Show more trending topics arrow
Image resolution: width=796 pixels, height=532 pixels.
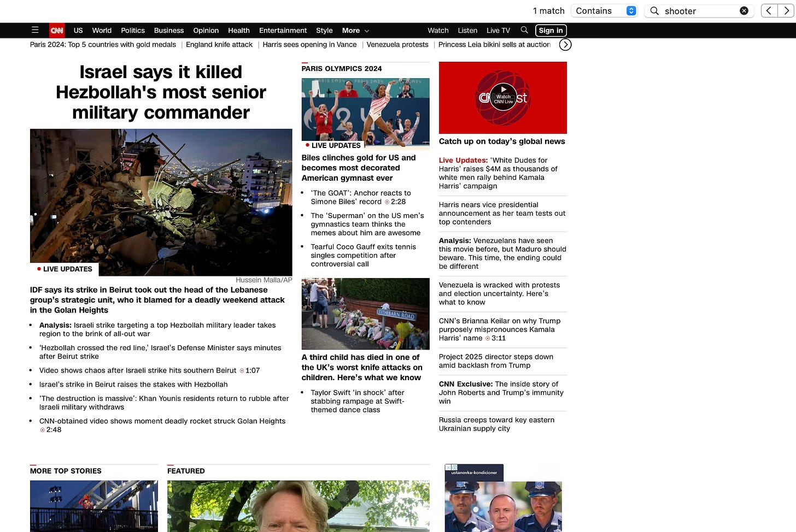[x=565, y=45]
